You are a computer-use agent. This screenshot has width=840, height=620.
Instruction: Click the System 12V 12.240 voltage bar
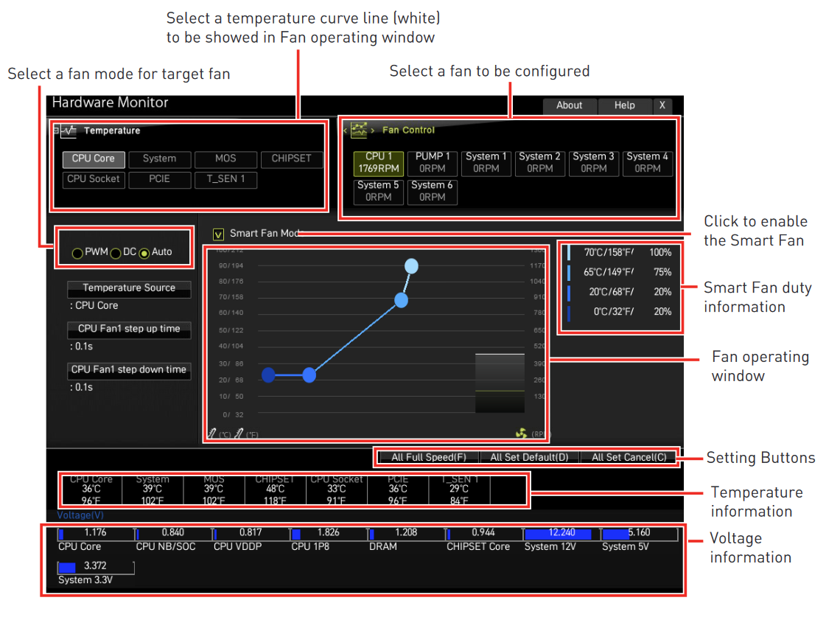(561, 534)
